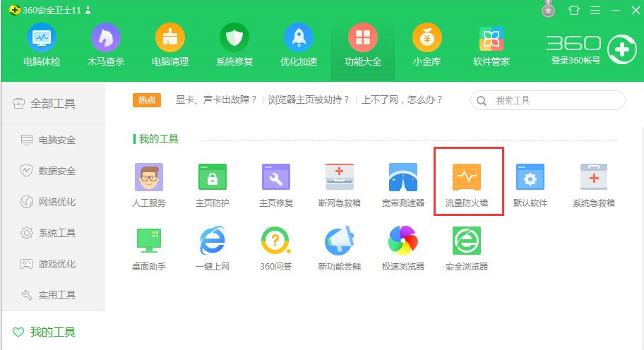Launch the 极速浏览器 tool

coord(403,248)
